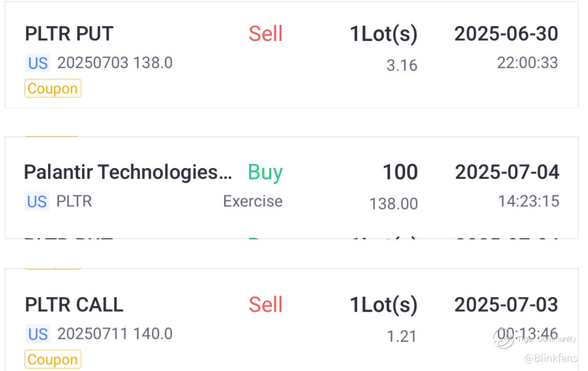
Task: Click the red Sell label on PLTR CALL
Action: [x=266, y=305]
